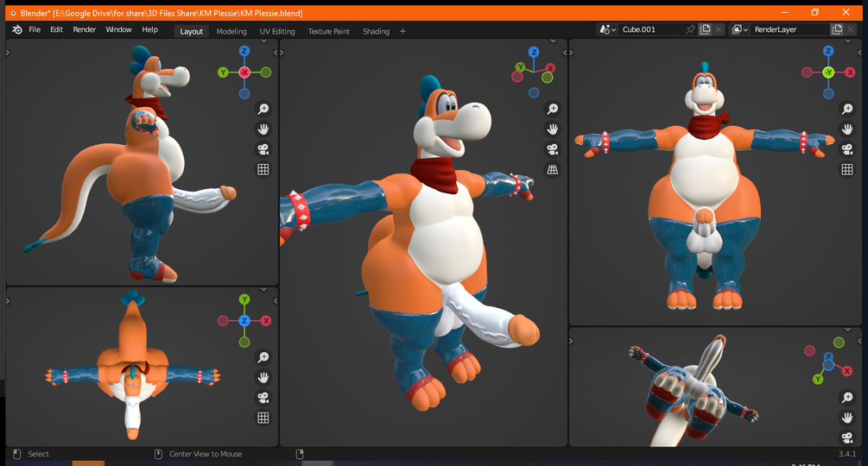
Task: Toggle camera view in top-left side-view viewport
Action: [263, 149]
